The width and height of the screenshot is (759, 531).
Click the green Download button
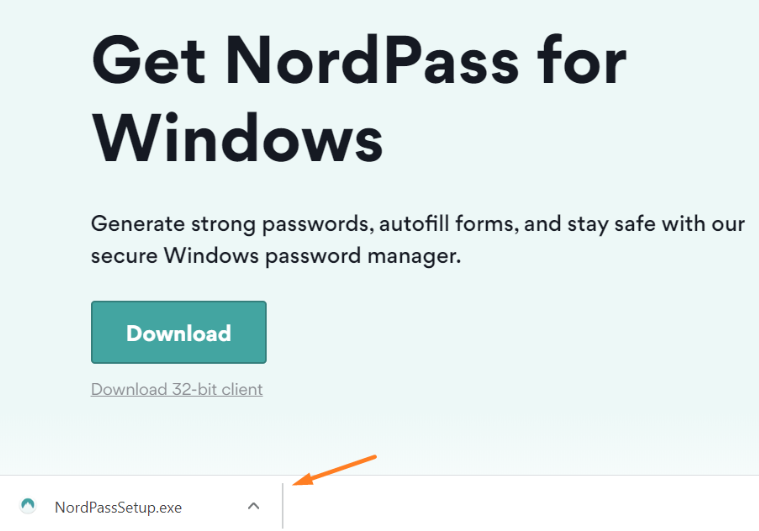coord(179,332)
